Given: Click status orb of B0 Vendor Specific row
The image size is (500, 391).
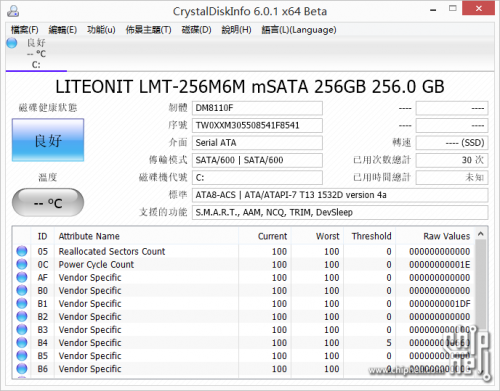Looking at the screenshot, I should 22,290.
